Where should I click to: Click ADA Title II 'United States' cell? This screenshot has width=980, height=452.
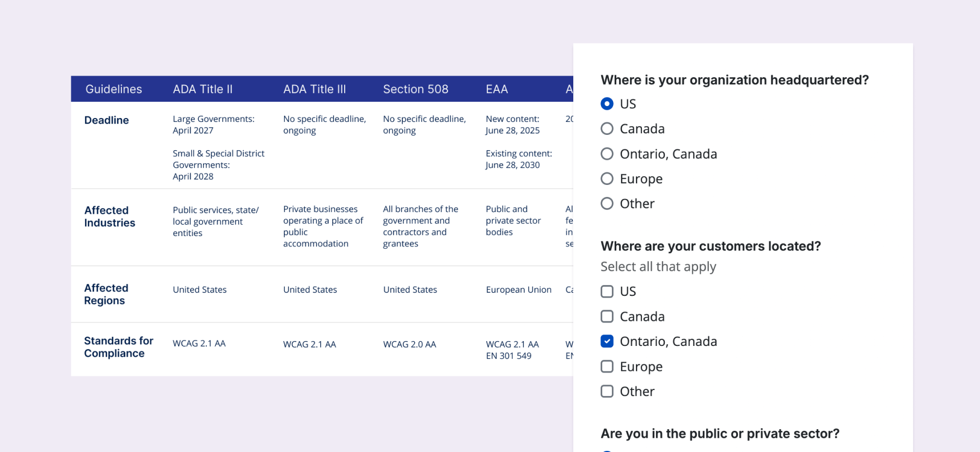(200, 290)
